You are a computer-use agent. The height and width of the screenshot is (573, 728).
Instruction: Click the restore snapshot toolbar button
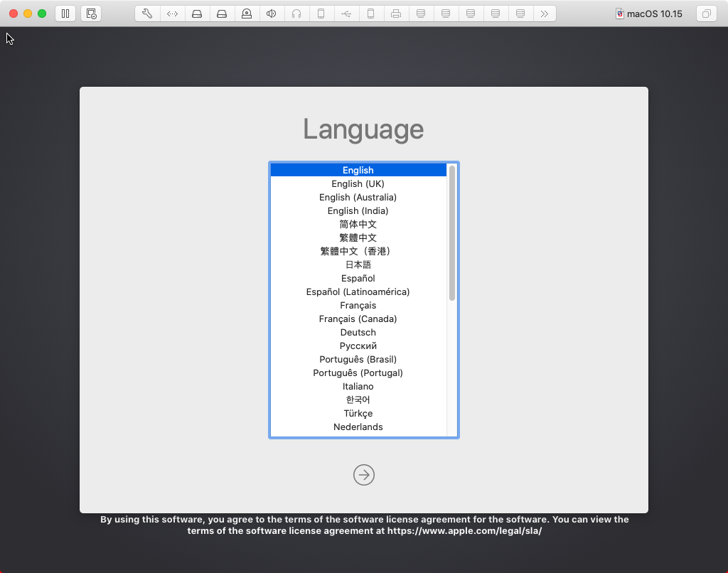coord(90,13)
